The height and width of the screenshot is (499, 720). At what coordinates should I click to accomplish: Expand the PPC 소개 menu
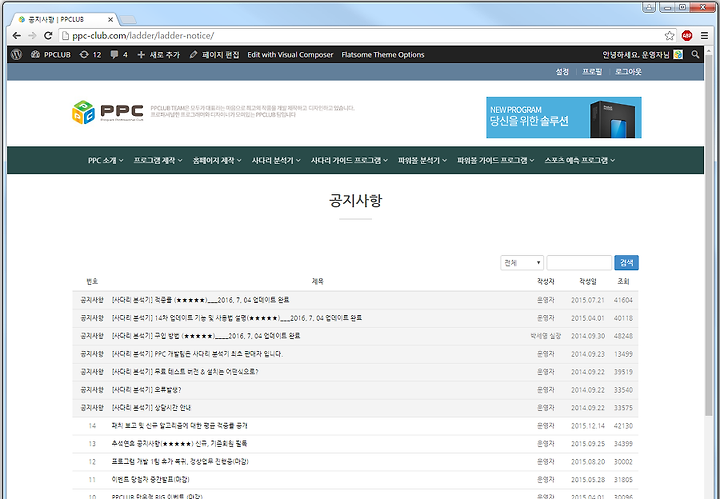tap(106, 160)
